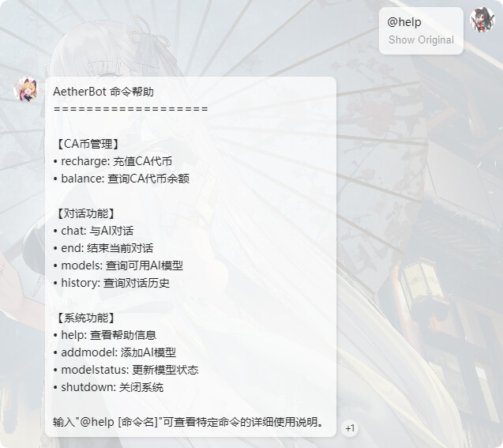Select the @help message text
Screen dimensions: 503x448
point(404,22)
